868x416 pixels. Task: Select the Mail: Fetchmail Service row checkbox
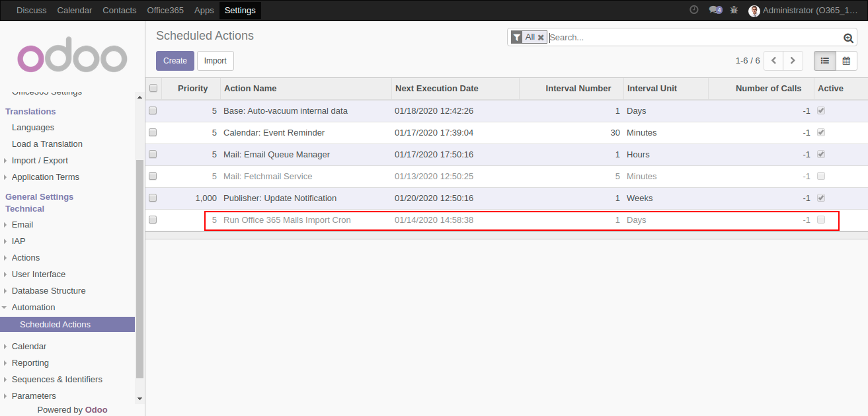tap(153, 176)
